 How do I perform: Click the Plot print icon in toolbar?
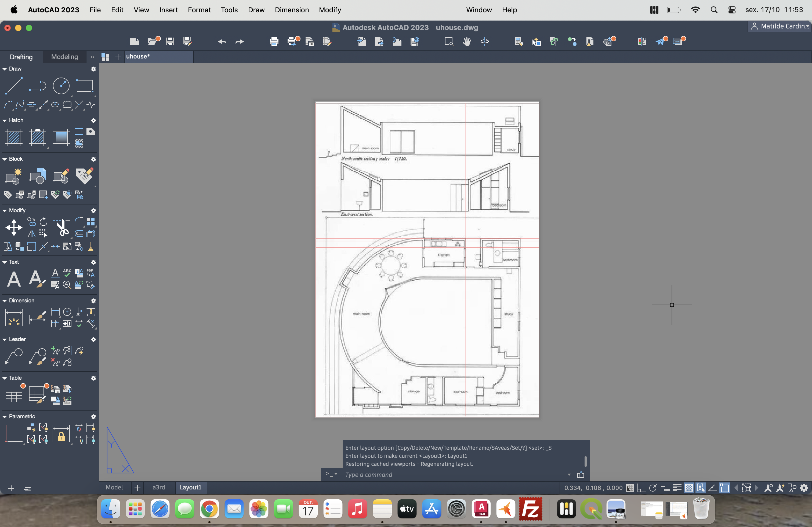pyautogui.click(x=274, y=42)
